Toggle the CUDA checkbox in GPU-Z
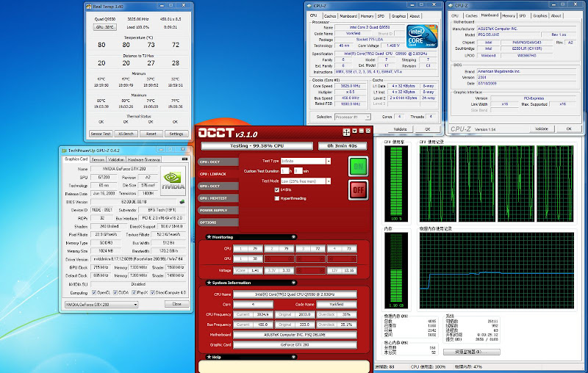The image size is (588, 373). coord(115,292)
